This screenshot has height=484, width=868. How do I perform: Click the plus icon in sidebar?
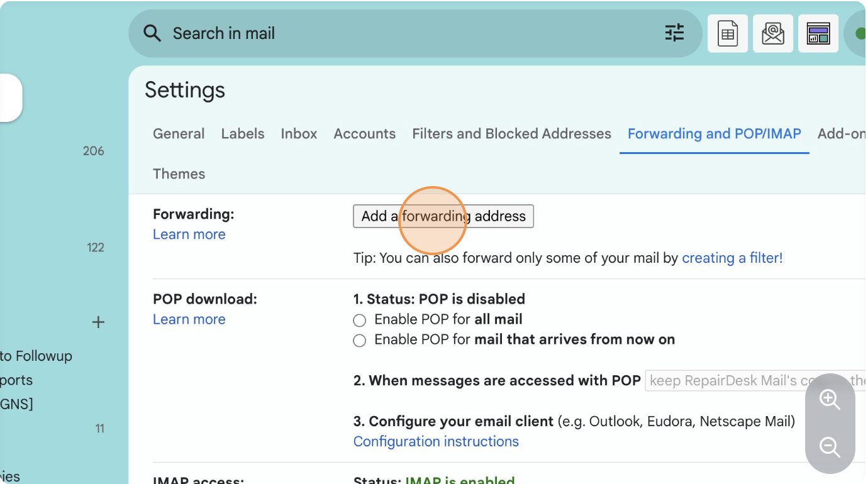click(x=98, y=322)
